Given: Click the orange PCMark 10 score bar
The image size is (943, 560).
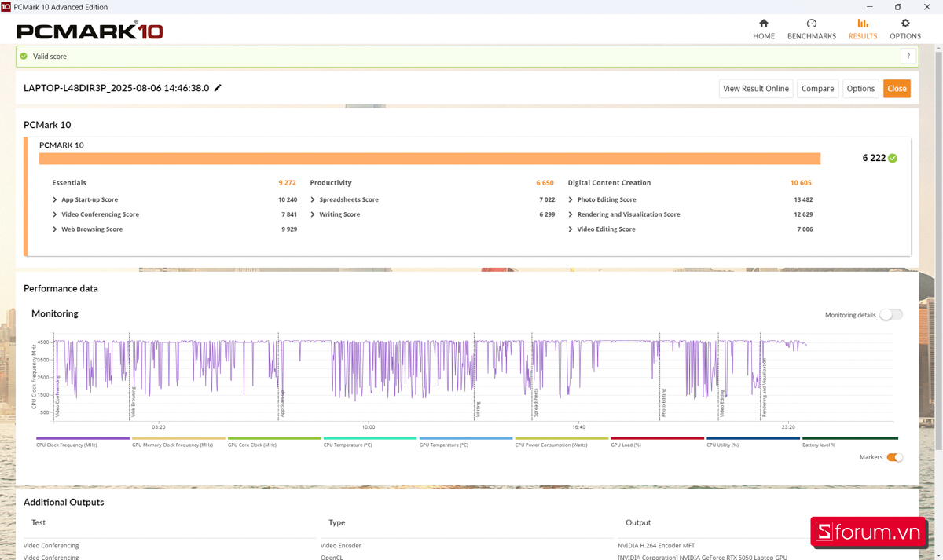Looking at the screenshot, I should pyautogui.click(x=430, y=159).
